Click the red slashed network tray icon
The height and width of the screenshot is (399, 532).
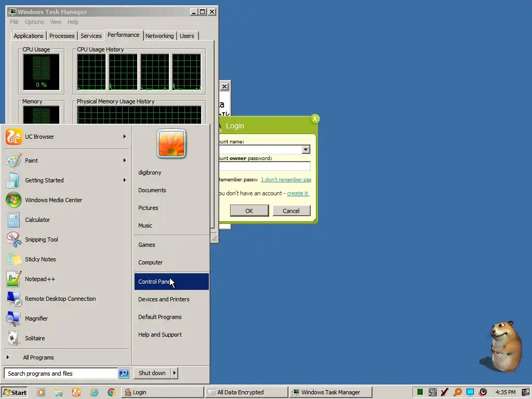point(445,392)
